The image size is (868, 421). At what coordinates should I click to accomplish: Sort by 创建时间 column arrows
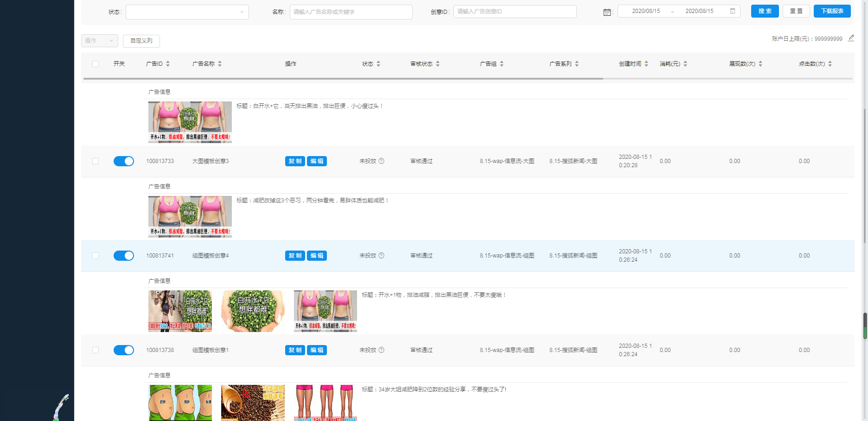(646, 64)
